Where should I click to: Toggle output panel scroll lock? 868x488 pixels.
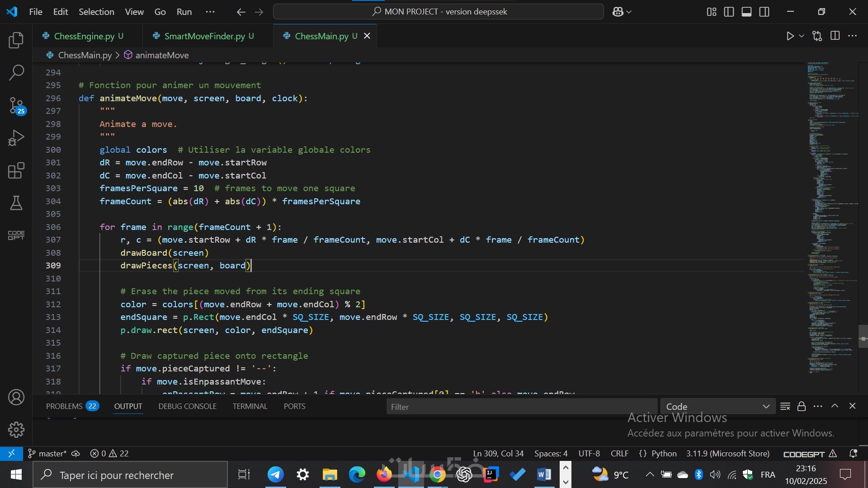[802, 406]
